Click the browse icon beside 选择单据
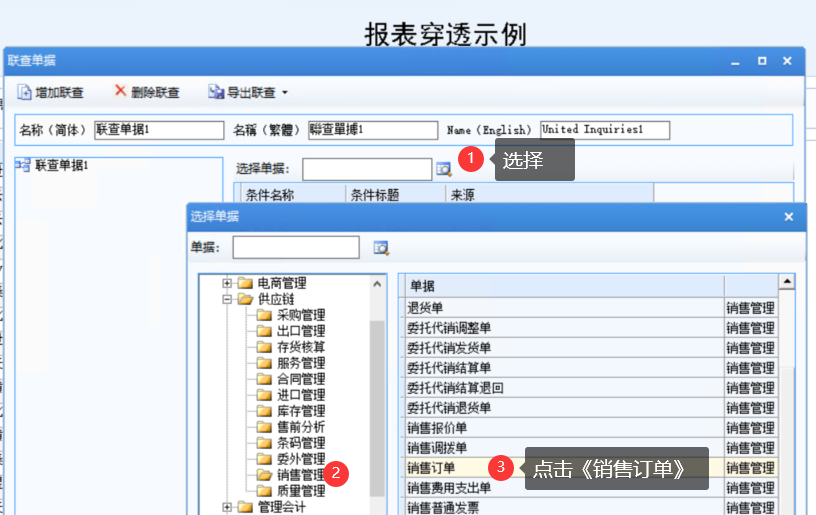This screenshot has height=515, width=816. pyautogui.click(x=443, y=169)
